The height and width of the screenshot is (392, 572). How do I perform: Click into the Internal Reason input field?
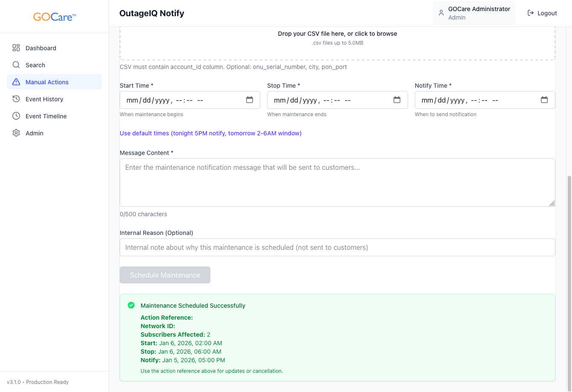[x=337, y=247]
